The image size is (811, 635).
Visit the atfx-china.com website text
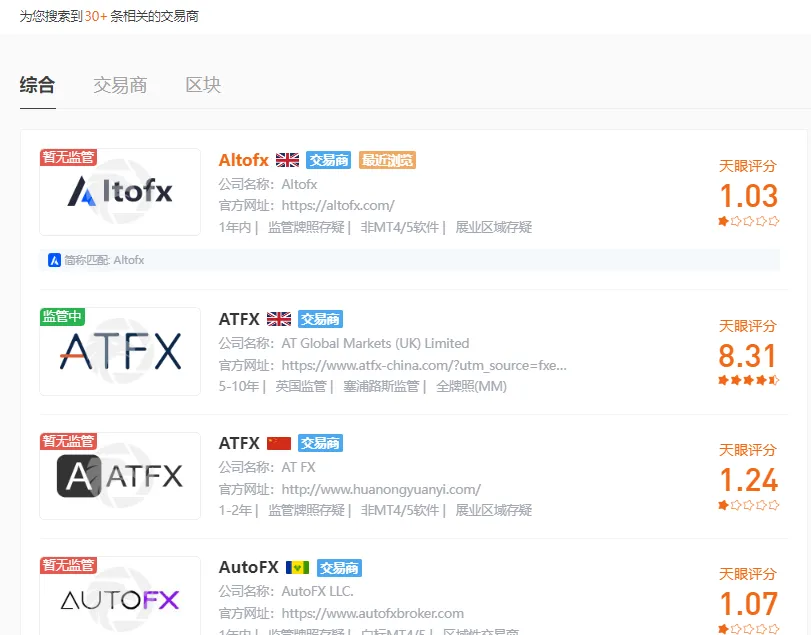[424, 366]
